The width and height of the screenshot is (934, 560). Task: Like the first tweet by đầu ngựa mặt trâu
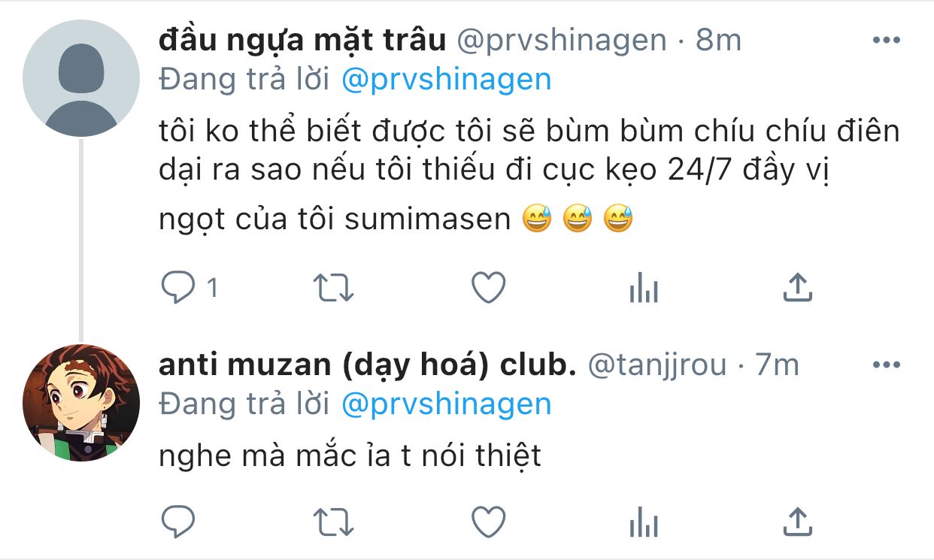(x=489, y=287)
